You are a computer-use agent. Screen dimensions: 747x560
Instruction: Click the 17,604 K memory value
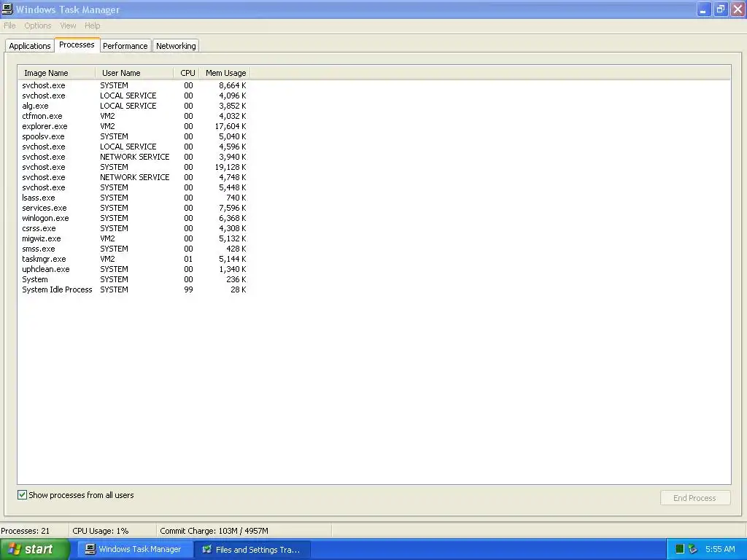[231, 126]
